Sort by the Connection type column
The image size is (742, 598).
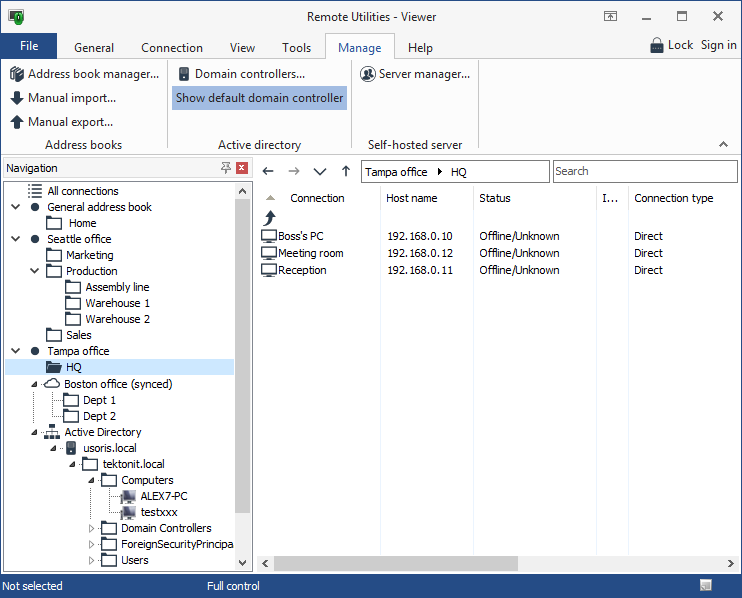(x=673, y=198)
